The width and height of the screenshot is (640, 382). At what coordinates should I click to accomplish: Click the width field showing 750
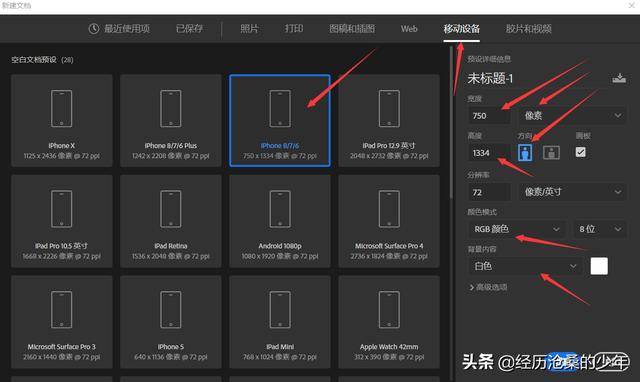point(489,115)
